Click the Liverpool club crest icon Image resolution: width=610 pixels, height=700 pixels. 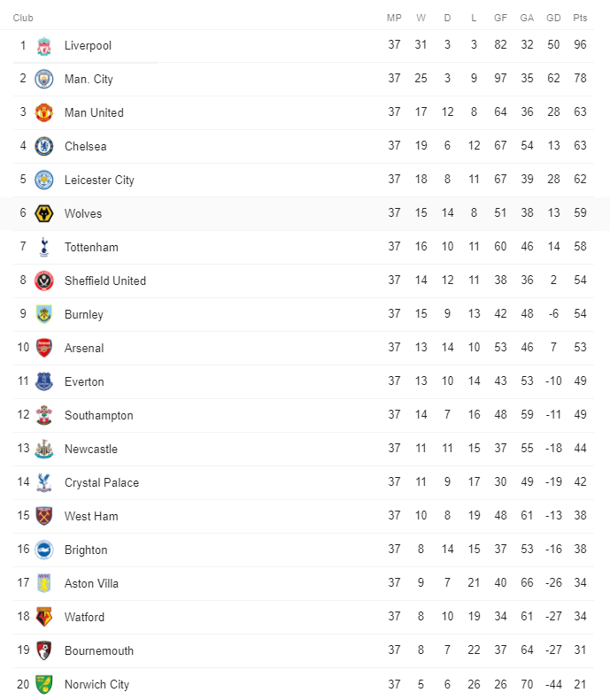[x=43, y=46]
